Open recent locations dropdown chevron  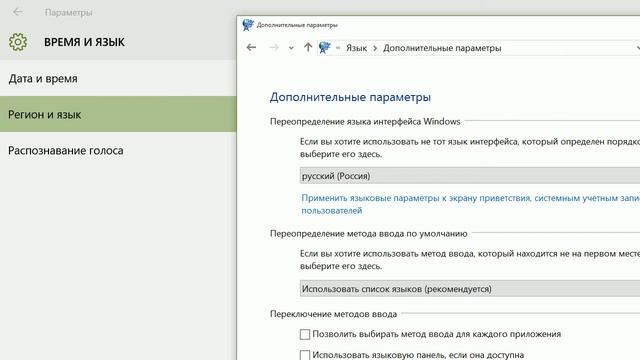coord(291,48)
